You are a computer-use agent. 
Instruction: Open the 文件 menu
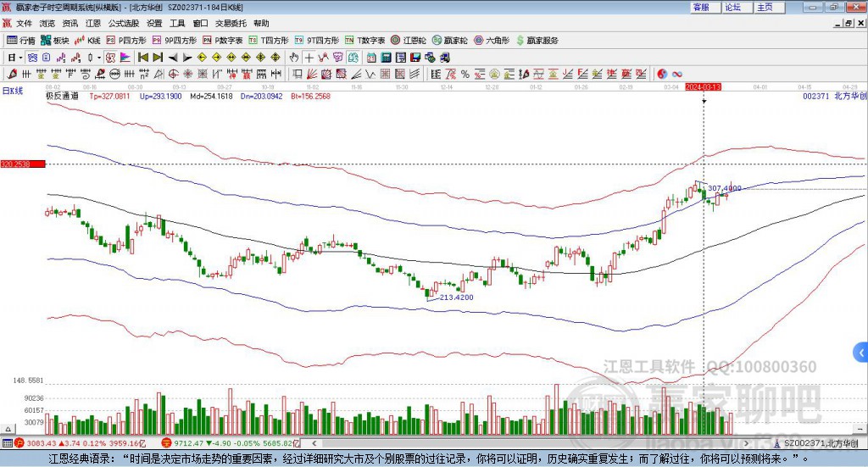[x=25, y=23]
